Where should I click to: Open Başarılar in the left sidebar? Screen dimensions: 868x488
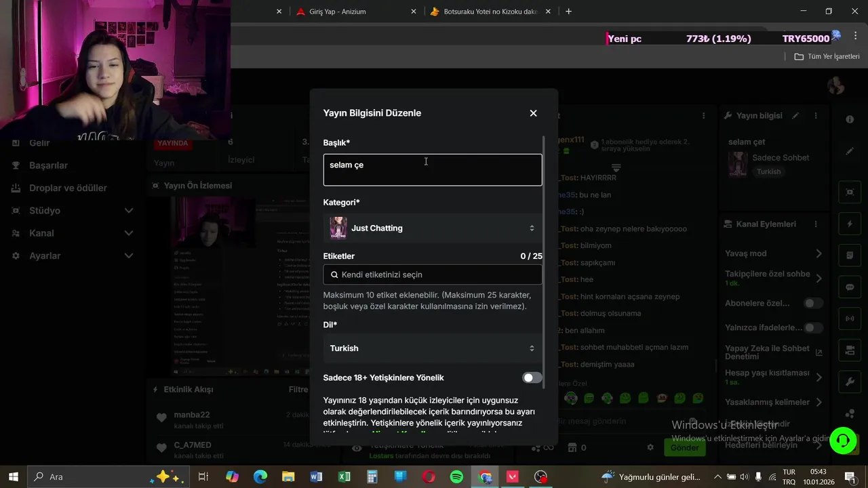pyautogui.click(x=48, y=165)
